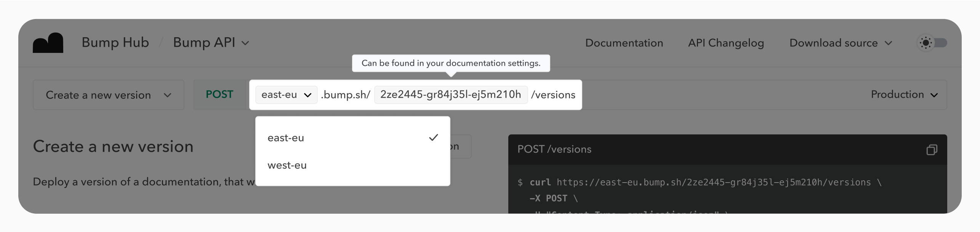Click the chevron inside the east-eu server selector
This screenshot has width=980, height=232.
(307, 95)
